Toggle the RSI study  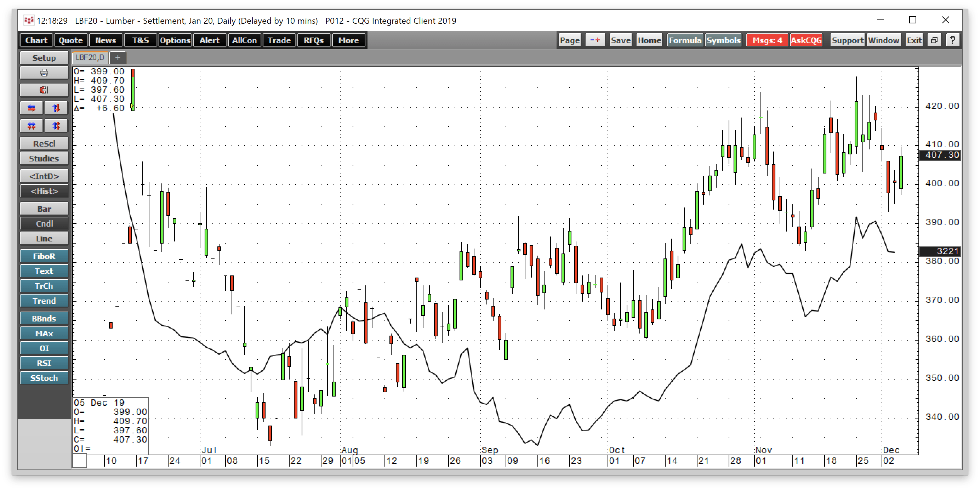coord(44,363)
